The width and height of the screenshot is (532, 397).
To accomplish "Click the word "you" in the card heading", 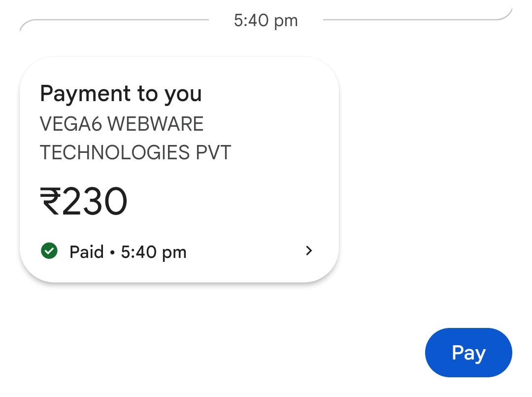I will (x=183, y=94).
